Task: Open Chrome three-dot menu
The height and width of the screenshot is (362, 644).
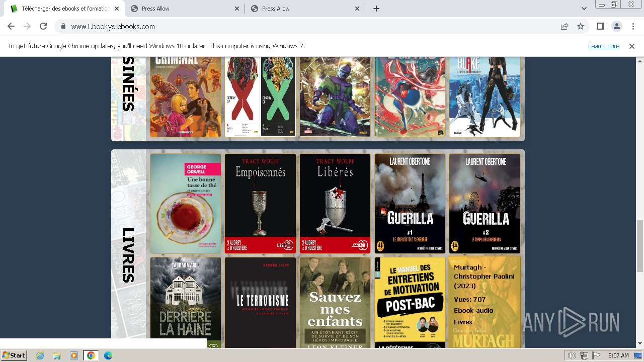Action: 632,26
